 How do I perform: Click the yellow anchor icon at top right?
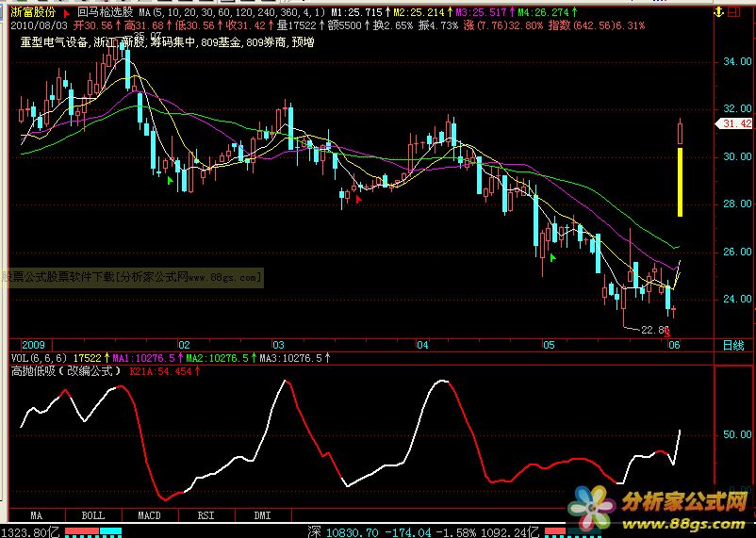(x=719, y=12)
